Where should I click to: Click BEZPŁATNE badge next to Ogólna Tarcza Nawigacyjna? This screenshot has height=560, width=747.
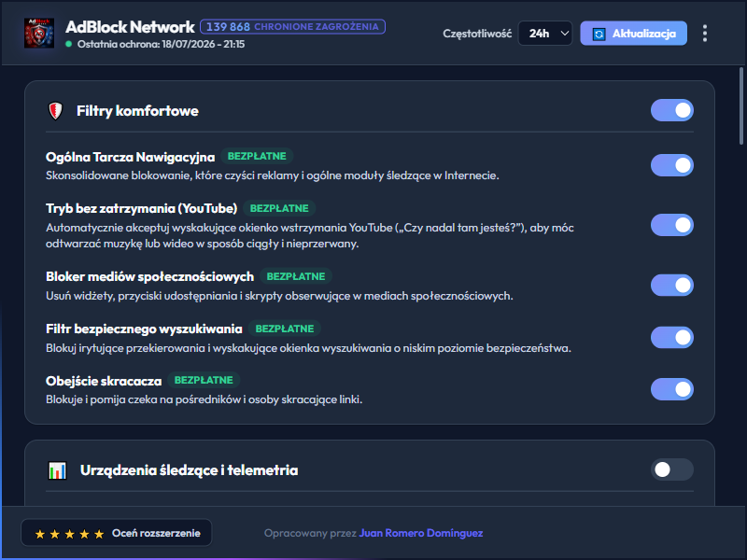pos(257,156)
